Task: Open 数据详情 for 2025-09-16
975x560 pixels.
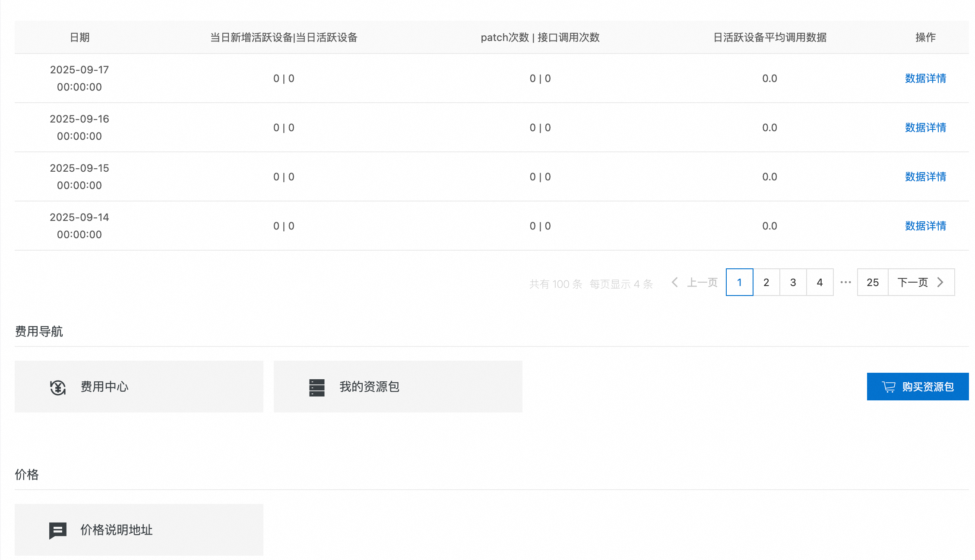Action: coord(925,128)
